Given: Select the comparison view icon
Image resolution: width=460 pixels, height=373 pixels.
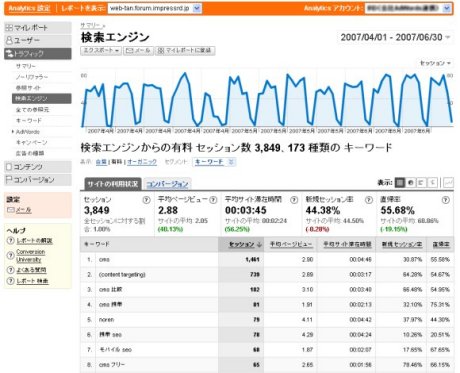Looking at the screenshot, I should (x=432, y=183).
